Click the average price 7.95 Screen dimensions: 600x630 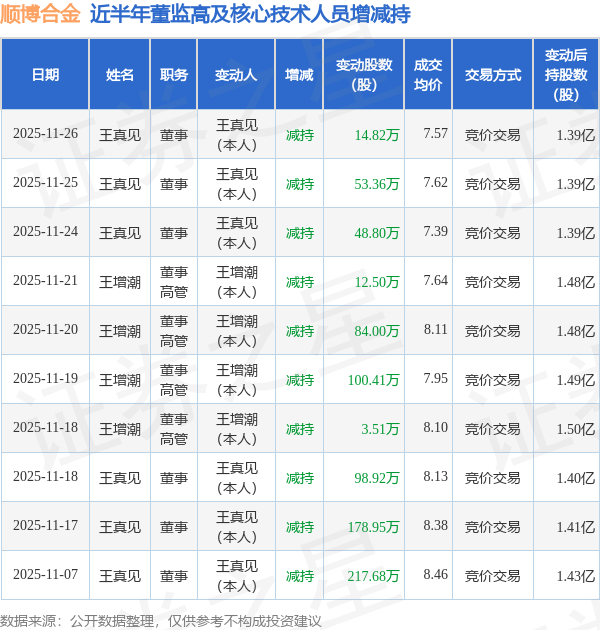click(436, 378)
